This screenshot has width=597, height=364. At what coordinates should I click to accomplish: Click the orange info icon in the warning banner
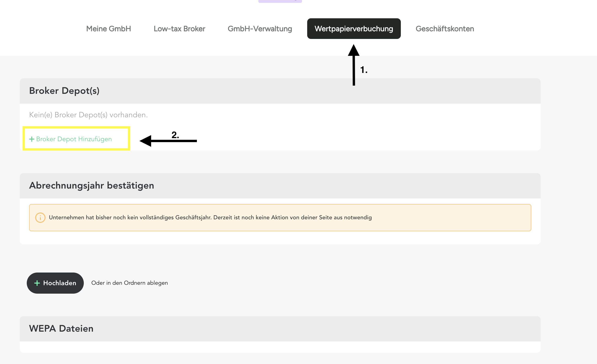(x=40, y=217)
